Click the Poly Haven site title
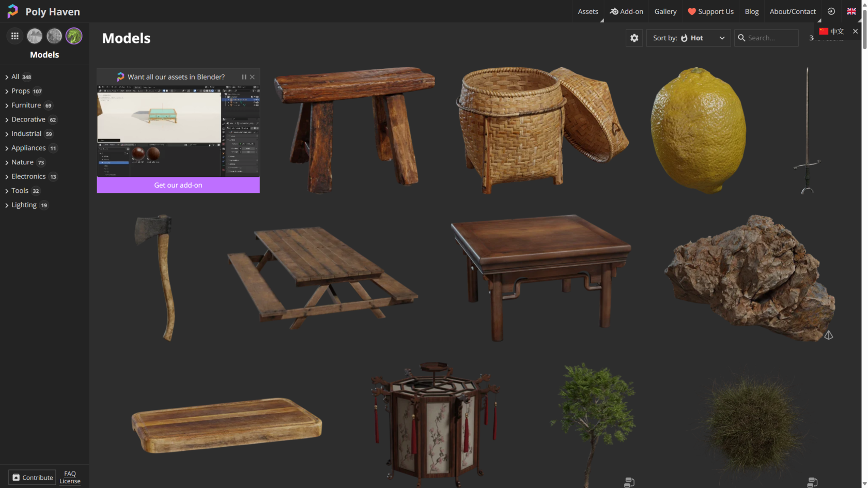The width and height of the screenshot is (868, 488). pyautogui.click(x=53, y=11)
